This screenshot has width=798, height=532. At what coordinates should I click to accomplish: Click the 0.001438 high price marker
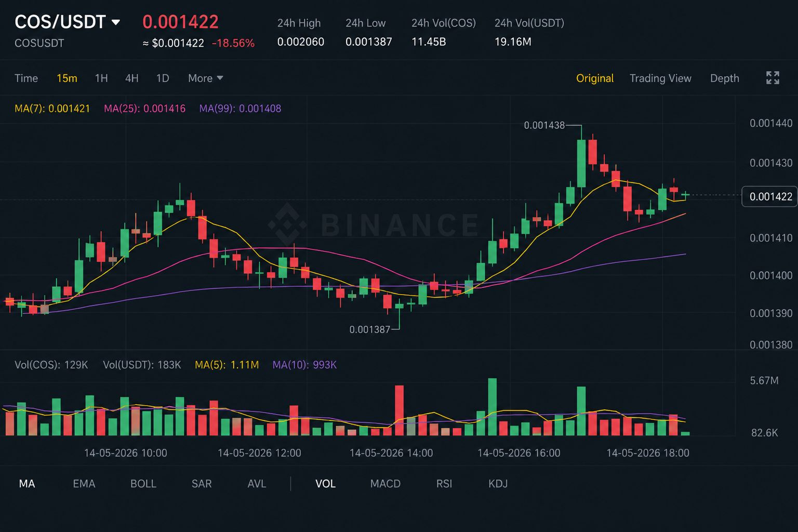pos(544,125)
